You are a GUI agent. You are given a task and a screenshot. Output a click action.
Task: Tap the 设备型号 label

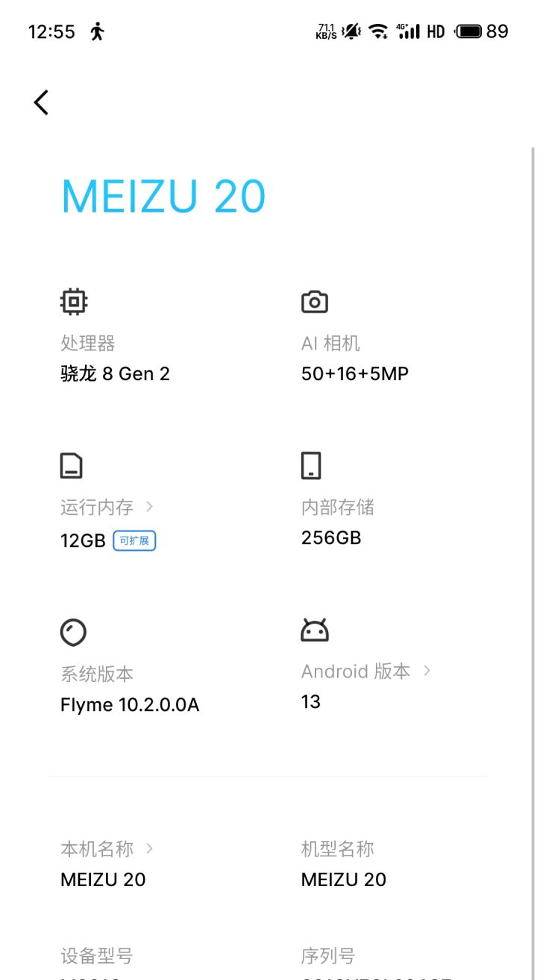[x=96, y=955]
